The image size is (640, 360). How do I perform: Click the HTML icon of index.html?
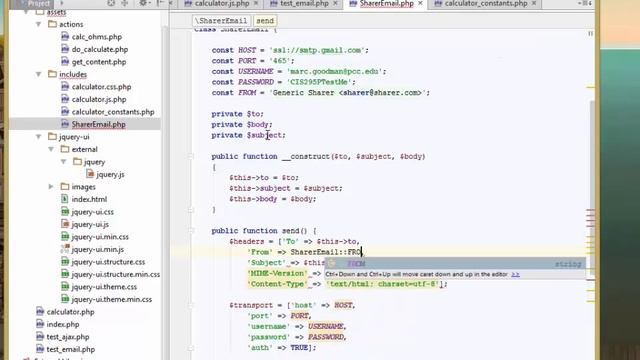point(64,199)
